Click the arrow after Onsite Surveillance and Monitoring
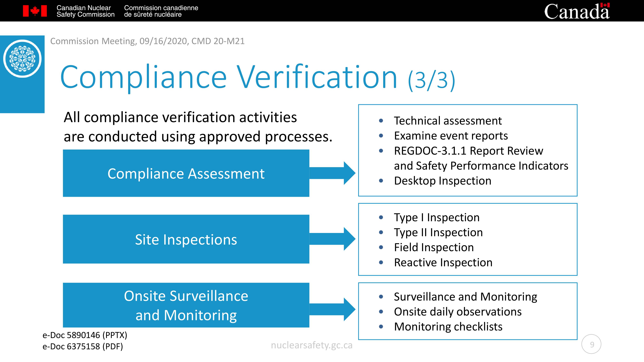Screen dimensions: 644x362 332,309
